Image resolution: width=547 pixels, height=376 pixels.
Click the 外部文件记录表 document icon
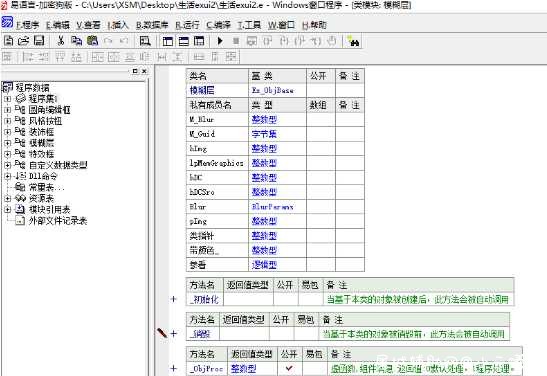pyautogui.click(x=20, y=220)
